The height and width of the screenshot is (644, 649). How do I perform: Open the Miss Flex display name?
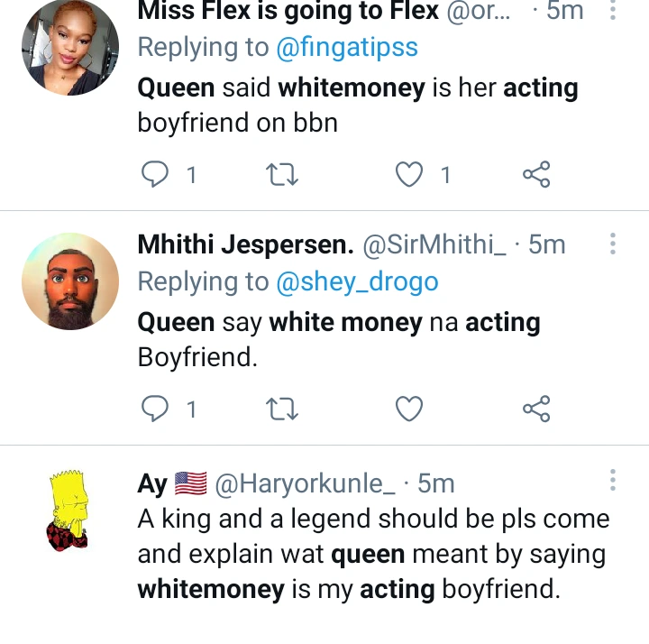click(x=288, y=10)
